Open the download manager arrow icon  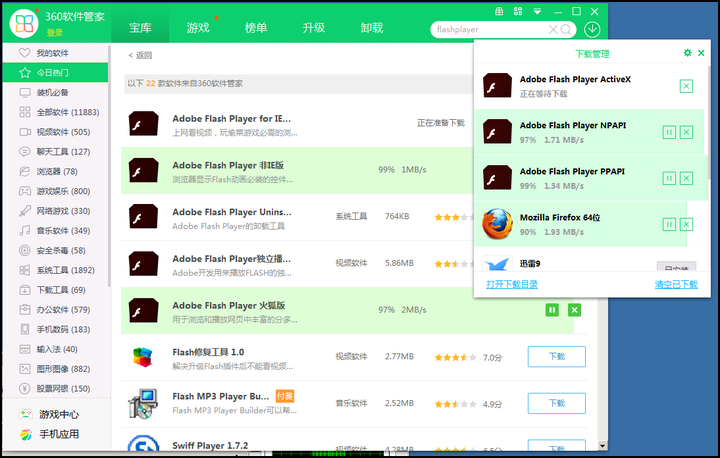click(x=592, y=29)
